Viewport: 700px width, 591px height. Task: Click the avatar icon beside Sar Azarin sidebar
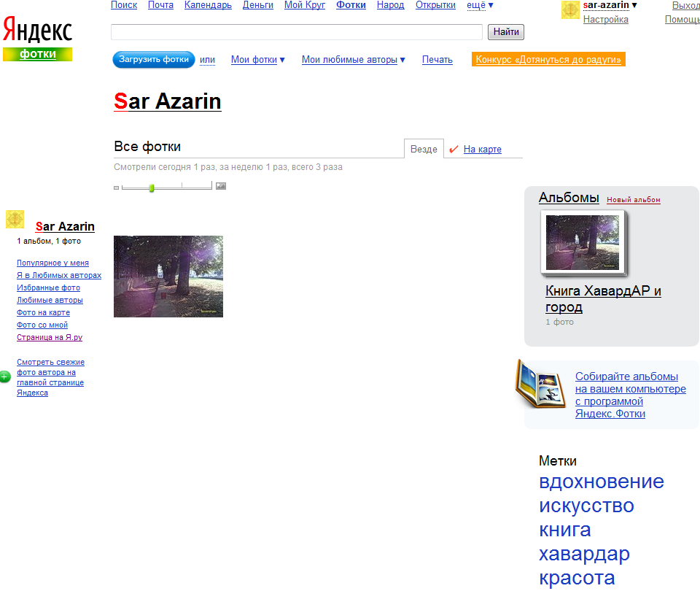16,220
